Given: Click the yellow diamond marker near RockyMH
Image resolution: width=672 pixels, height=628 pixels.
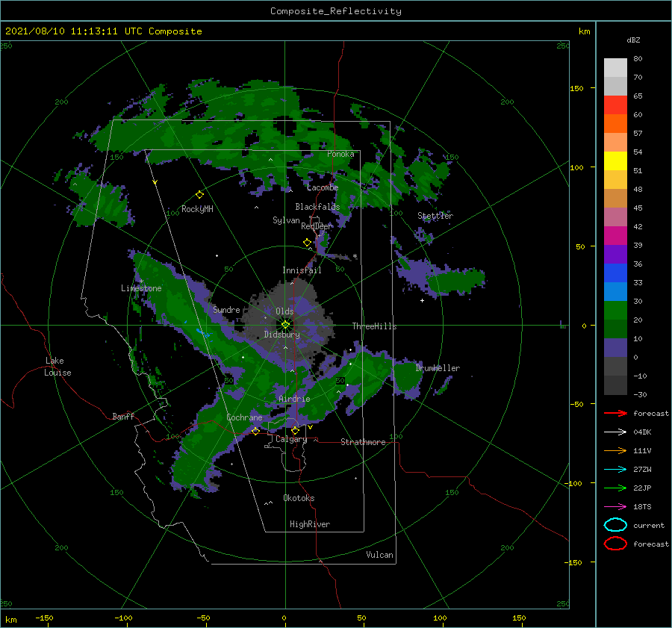Looking at the screenshot, I should point(199,195).
